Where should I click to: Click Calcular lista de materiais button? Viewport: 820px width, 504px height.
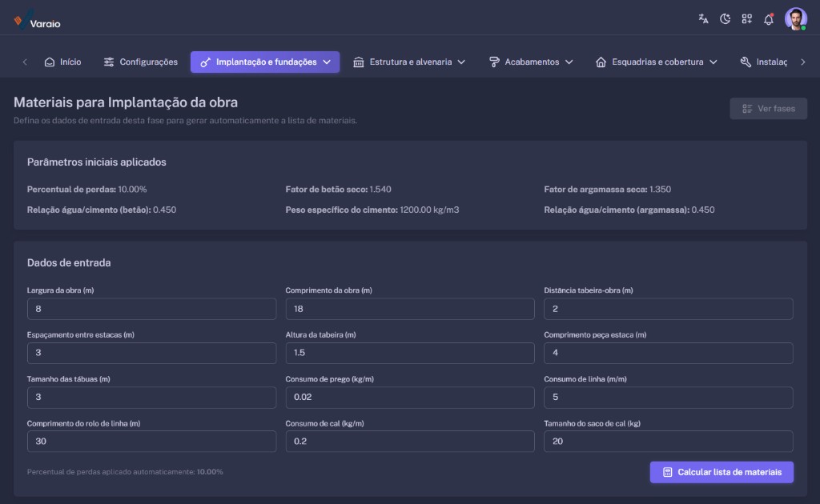[722, 472]
